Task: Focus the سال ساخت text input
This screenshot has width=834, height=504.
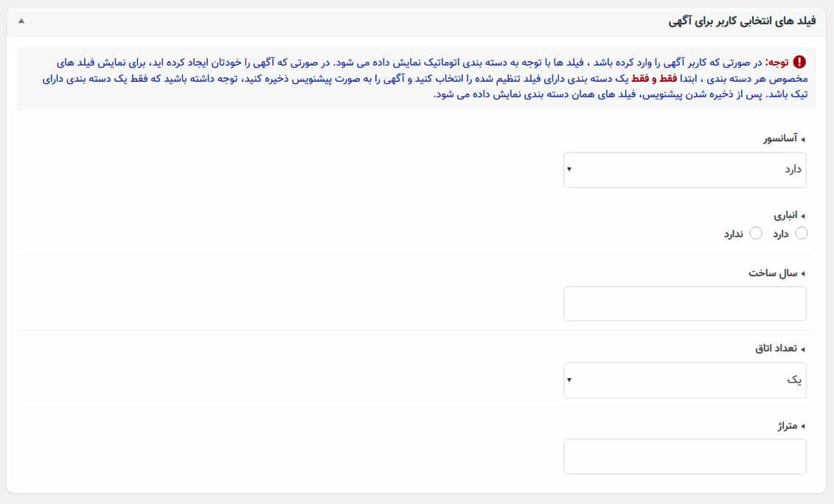Action: point(684,304)
